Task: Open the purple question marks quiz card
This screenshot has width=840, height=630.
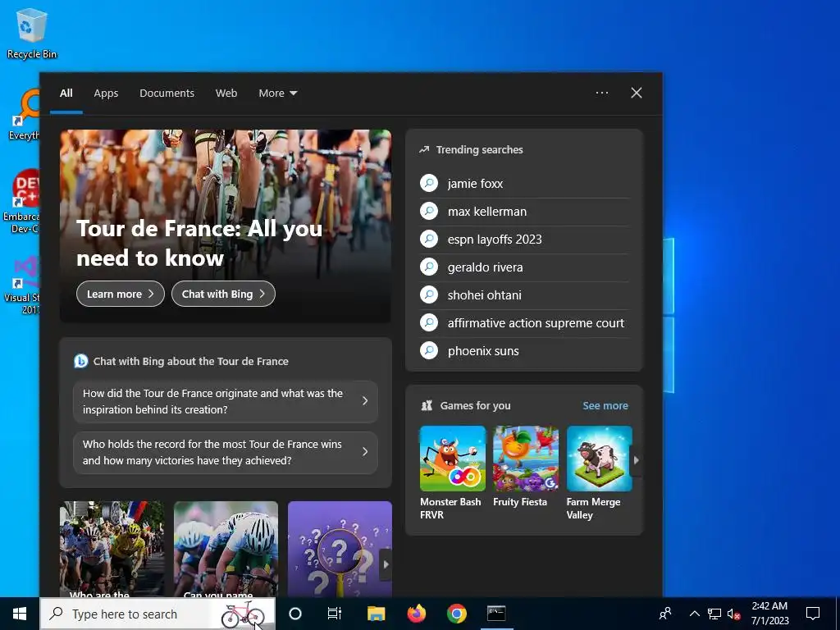Action: (340, 549)
